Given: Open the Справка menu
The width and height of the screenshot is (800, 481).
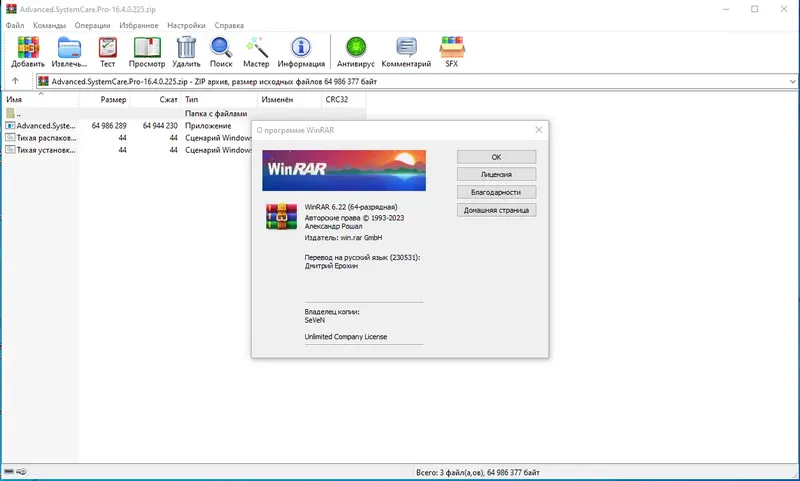Looking at the screenshot, I should click(229, 25).
